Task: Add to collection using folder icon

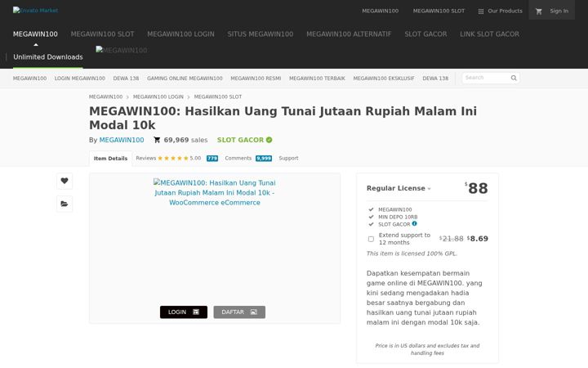Action: tap(65, 204)
